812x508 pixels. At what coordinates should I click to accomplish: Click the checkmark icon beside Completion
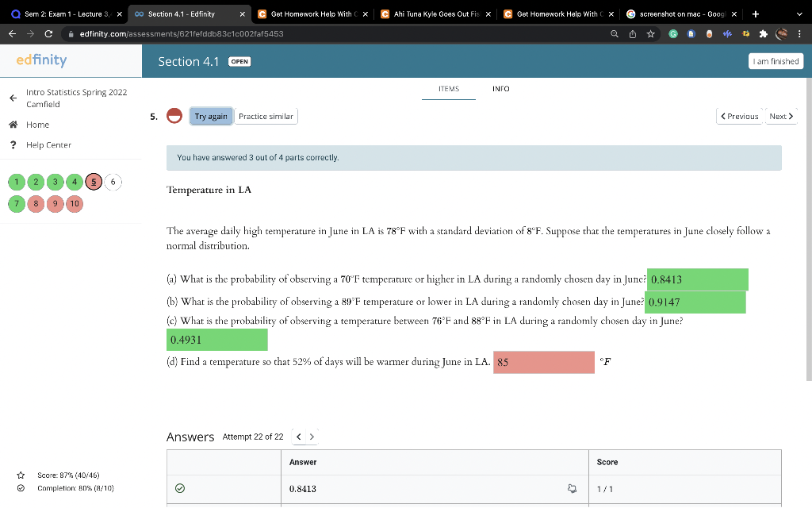(x=20, y=488)
